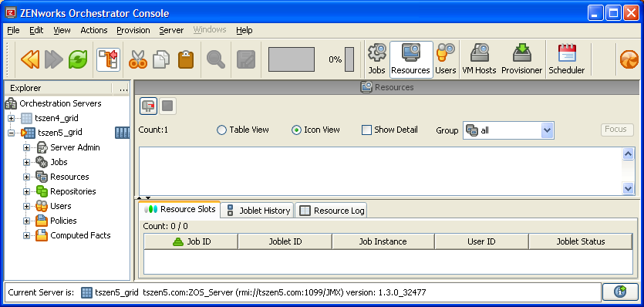Click the Explorer panel ellipsis button
This screenshot has height=307, width=644.
point(123,89)
